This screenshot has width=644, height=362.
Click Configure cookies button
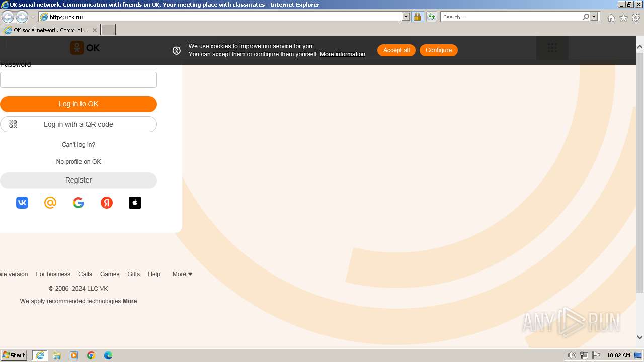(439, 50)
